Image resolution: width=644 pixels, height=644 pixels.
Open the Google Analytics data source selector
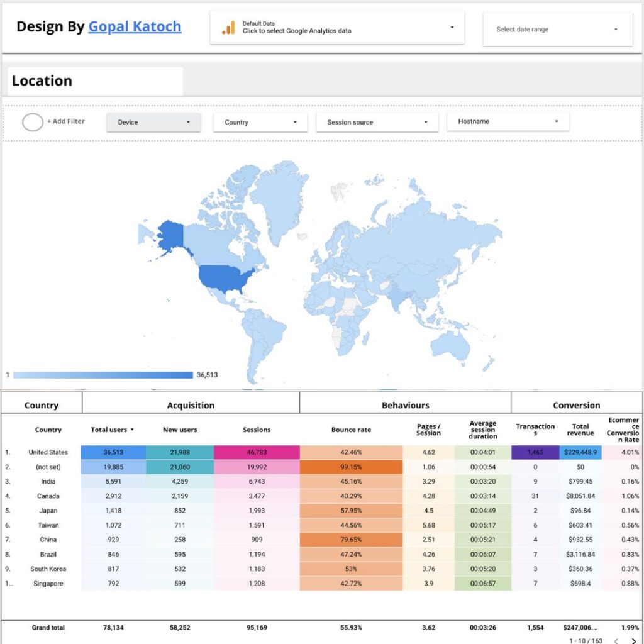[x=337, y=28]
